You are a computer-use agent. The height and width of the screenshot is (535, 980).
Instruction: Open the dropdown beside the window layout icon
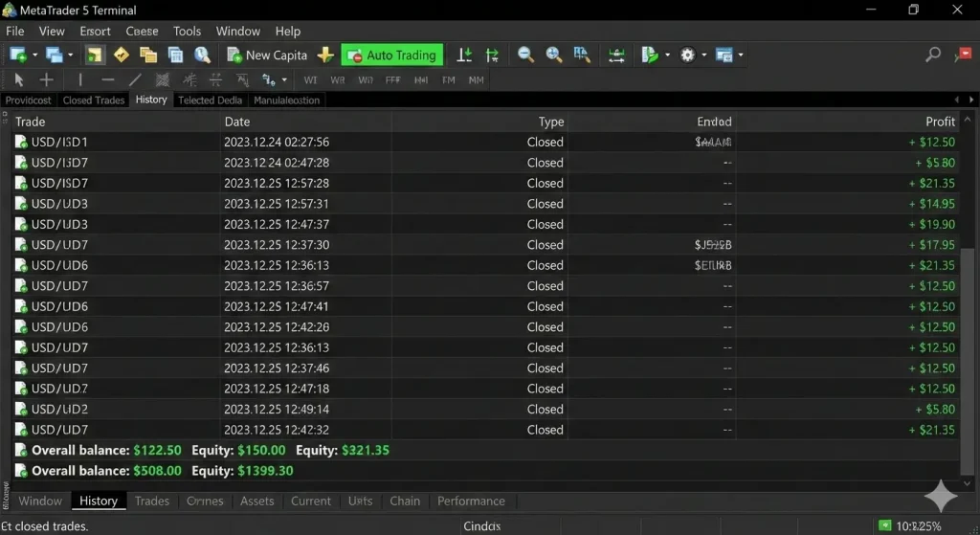coord(741,55)
